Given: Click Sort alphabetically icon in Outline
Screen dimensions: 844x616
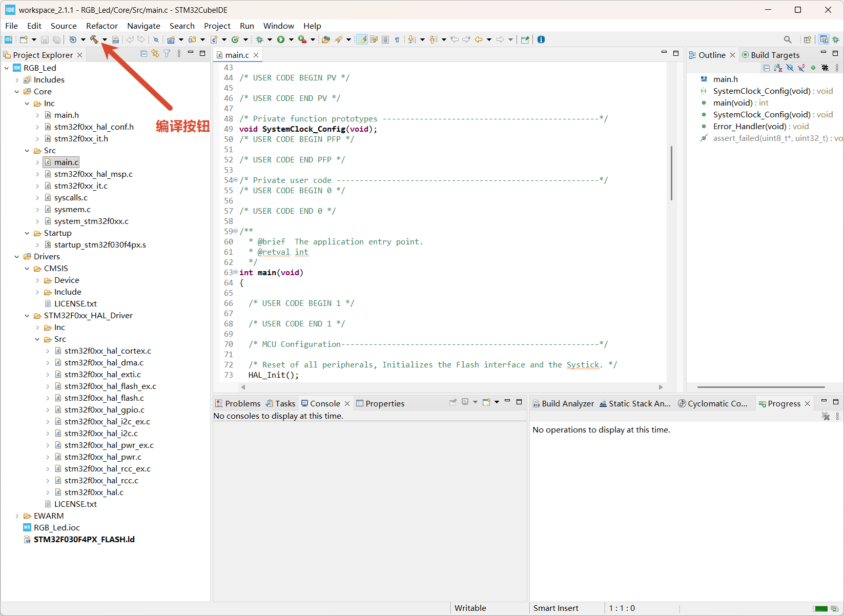Looking at the screenshot, I should click(x=778, y=68).
